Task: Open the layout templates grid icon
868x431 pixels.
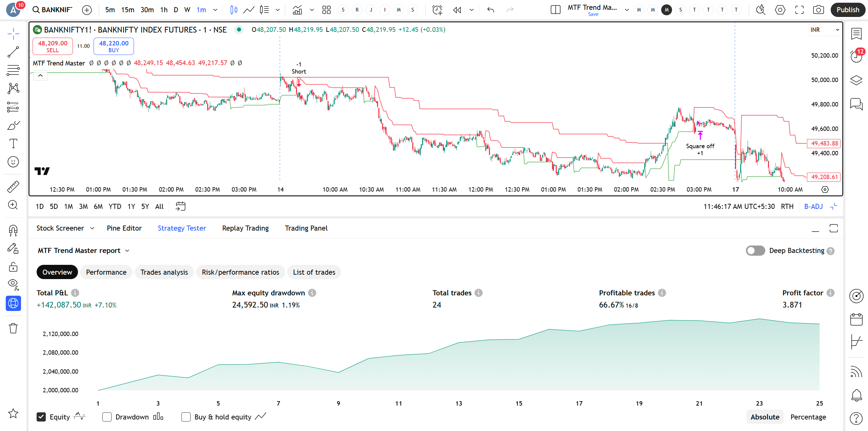Action: pos(327,10)
